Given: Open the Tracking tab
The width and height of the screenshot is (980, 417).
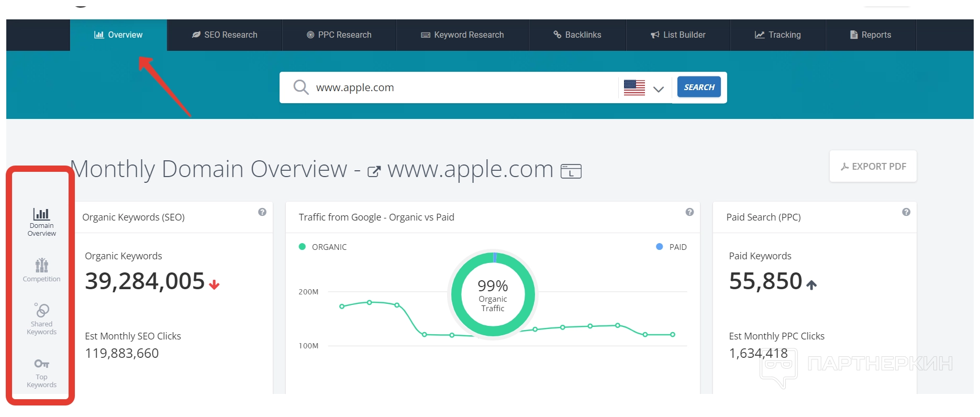Looking at the screenshot, I should point(778,35).
